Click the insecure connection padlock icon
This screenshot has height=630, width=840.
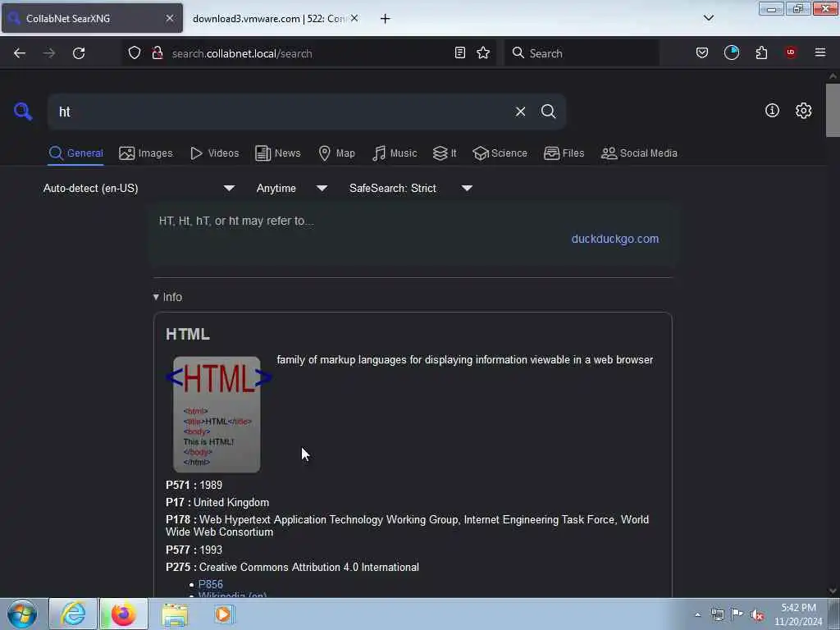coord(157,53)
